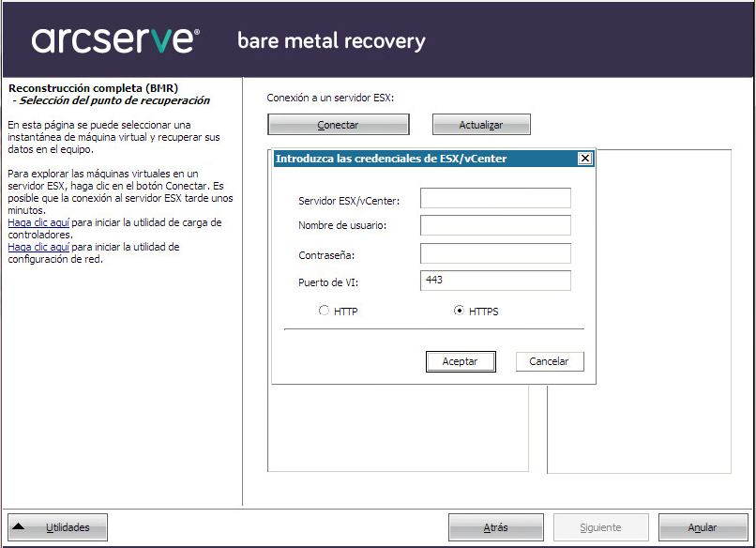The height and width of the screenshot is (548, 756).
Task: Click the Anular button
Action: [x=703, y=527]
